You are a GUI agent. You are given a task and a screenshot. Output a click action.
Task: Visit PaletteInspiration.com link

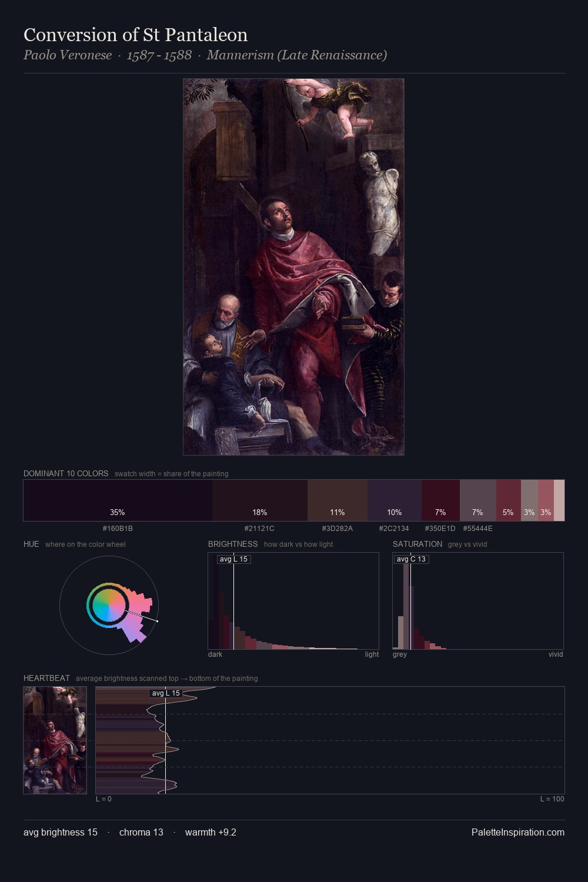[x=518, y=832]
